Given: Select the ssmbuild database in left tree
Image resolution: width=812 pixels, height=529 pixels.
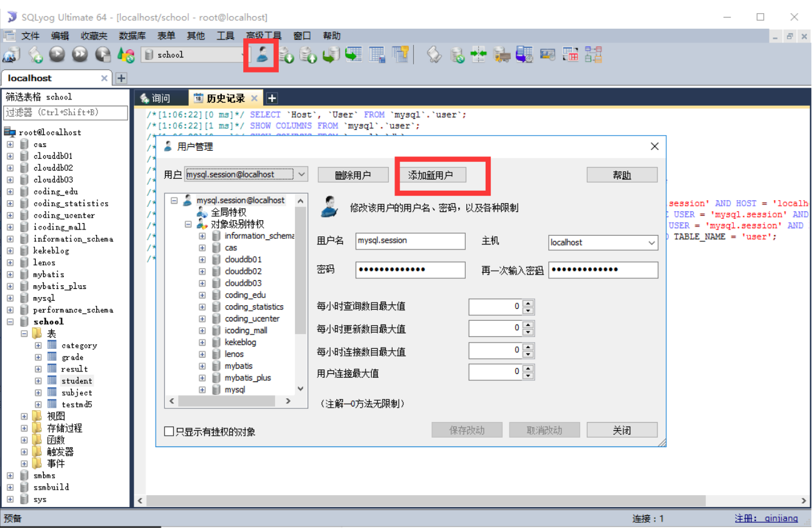Looking at the screenshot, I should 51,487.
